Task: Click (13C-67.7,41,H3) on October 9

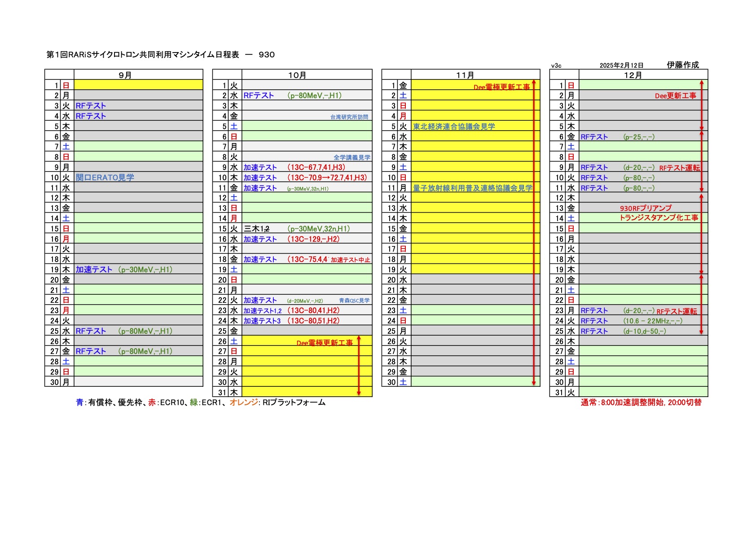Action: 316,167
